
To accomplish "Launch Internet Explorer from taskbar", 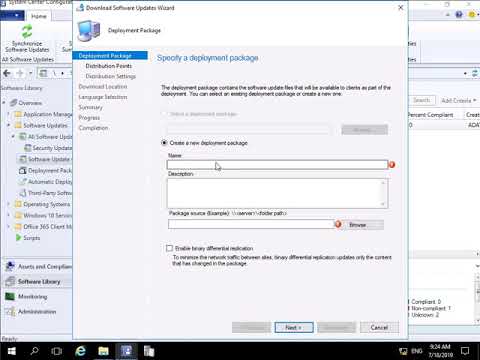I will (x=80, y=351).
